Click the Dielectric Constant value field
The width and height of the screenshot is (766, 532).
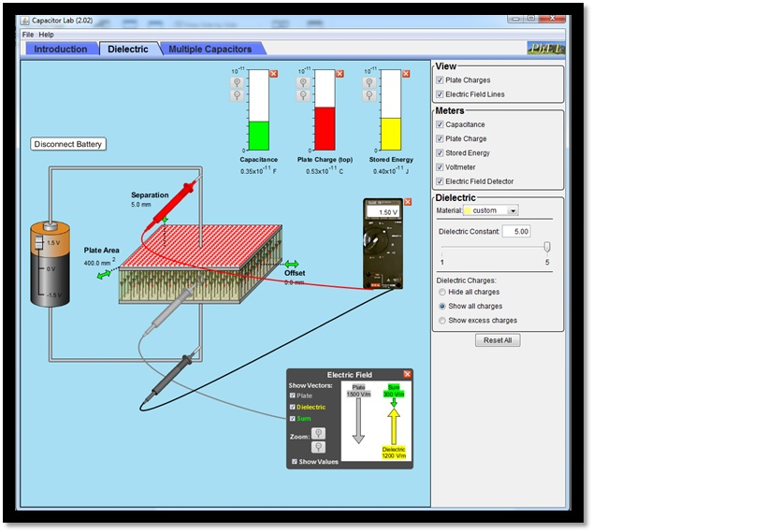tap(516, 231)
